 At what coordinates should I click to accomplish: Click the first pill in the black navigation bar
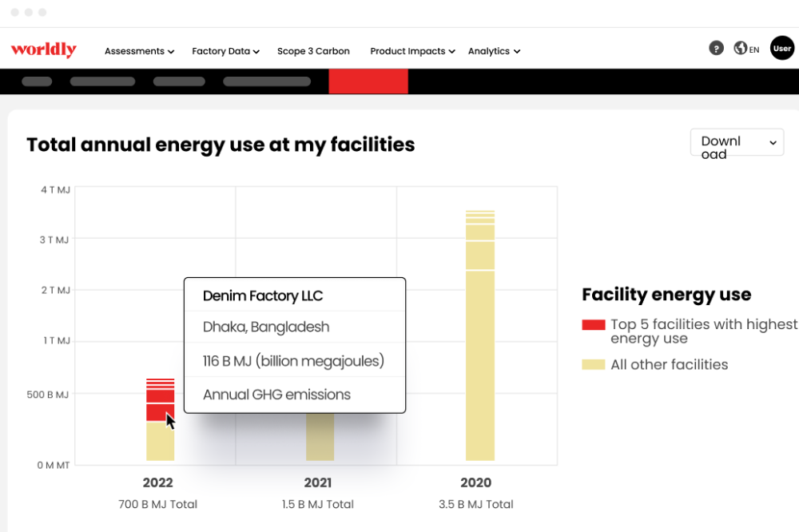pyautogui.click(x=37, y=81)
